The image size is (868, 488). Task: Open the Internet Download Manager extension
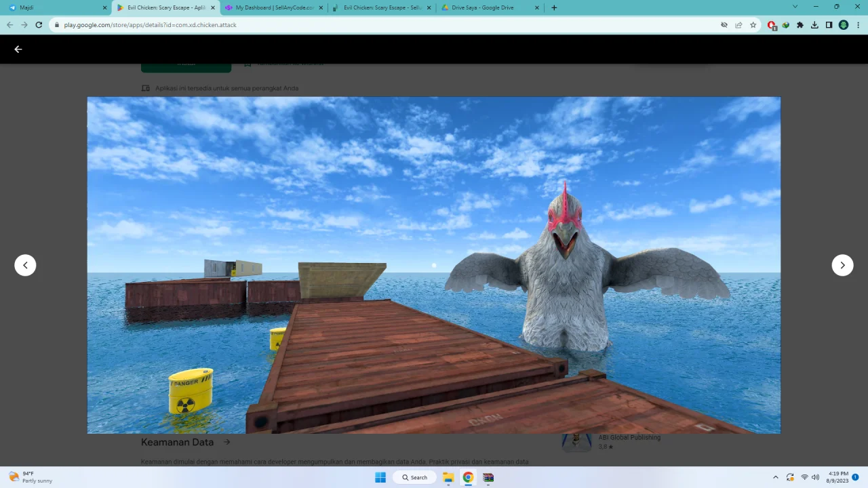click(786, 25)
